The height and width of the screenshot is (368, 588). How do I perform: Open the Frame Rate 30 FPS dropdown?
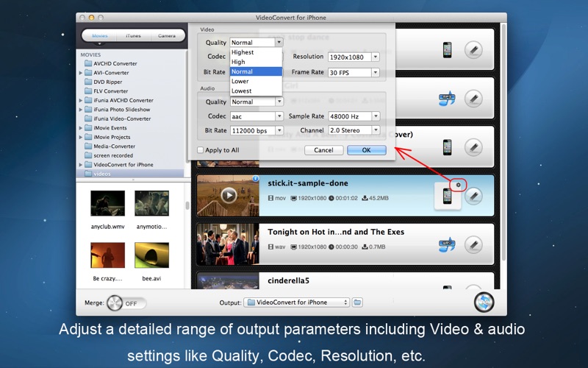[x=354, y=72]
